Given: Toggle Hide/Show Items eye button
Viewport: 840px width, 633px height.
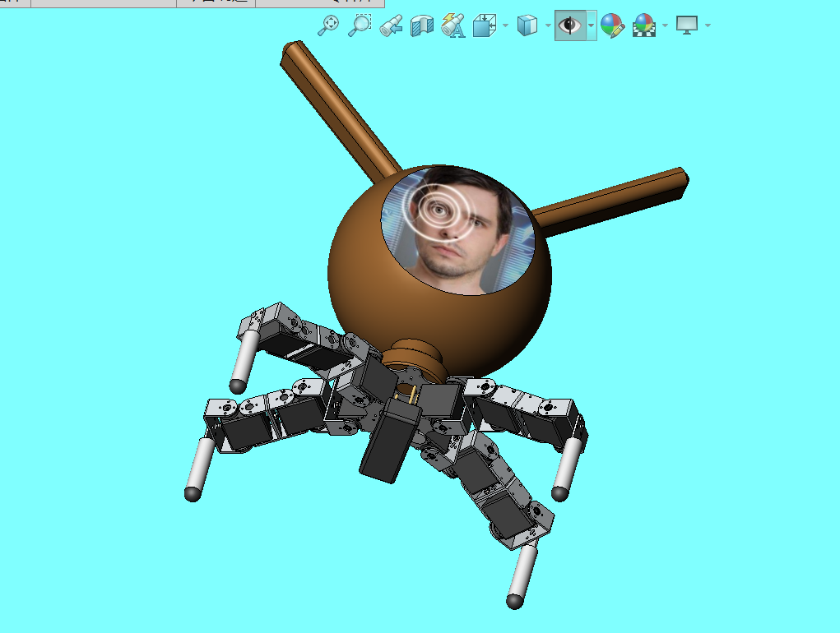Looking at the screenshot, I should (569, 25).
